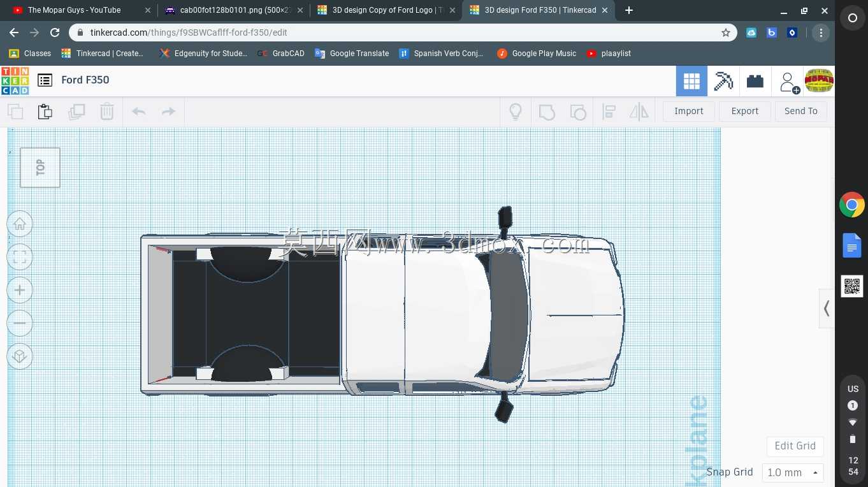Click the Fit all in view button
Image resolution: width=868 pixels, height=487 pixels.
click(20, 257)
